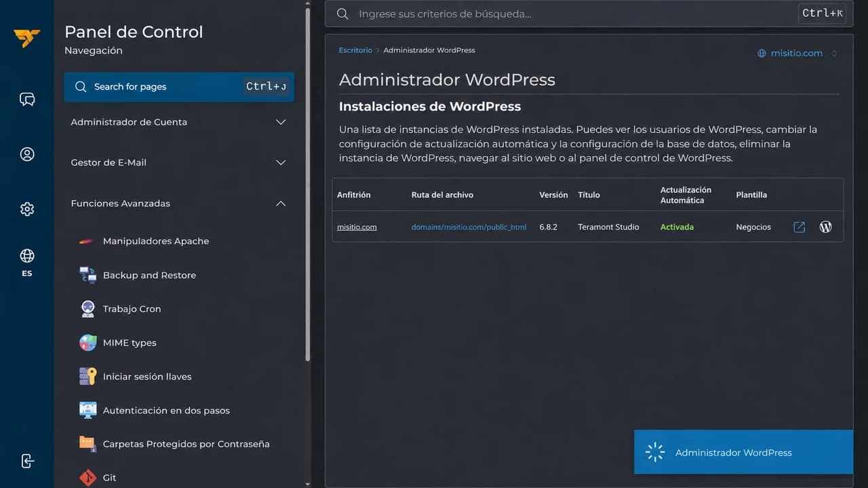The image size is (868, 488).
Task: Open Autenticación en dos pasos page
Action: (166, 410)
